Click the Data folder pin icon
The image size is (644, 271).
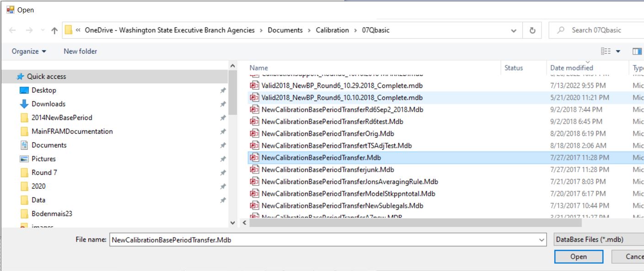[223, 201]
